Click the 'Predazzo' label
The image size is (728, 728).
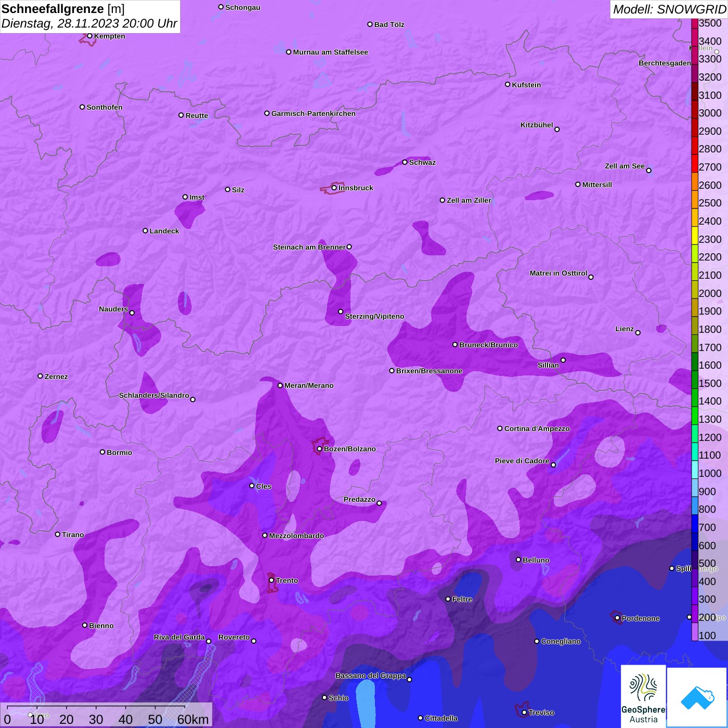coord(359,499)
